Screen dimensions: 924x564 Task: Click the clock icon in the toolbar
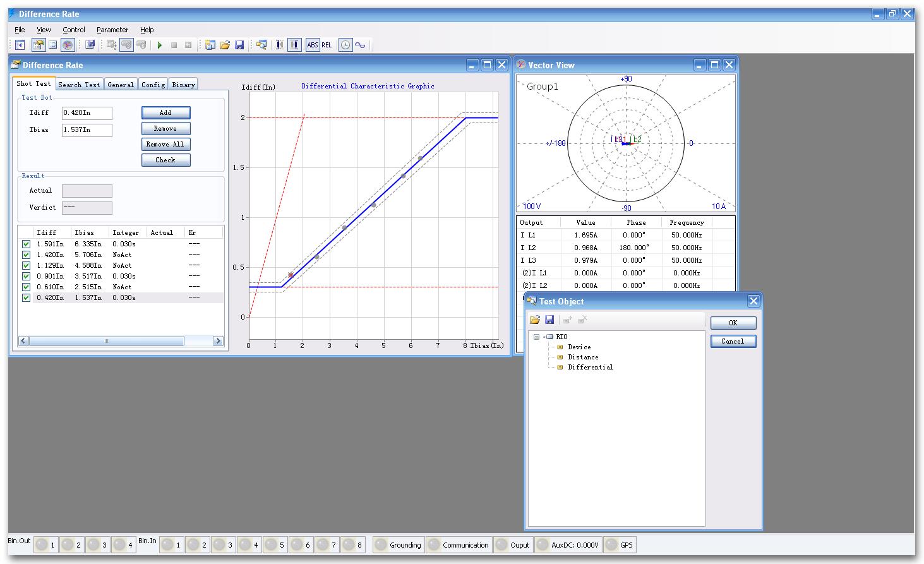click(345, 45)
